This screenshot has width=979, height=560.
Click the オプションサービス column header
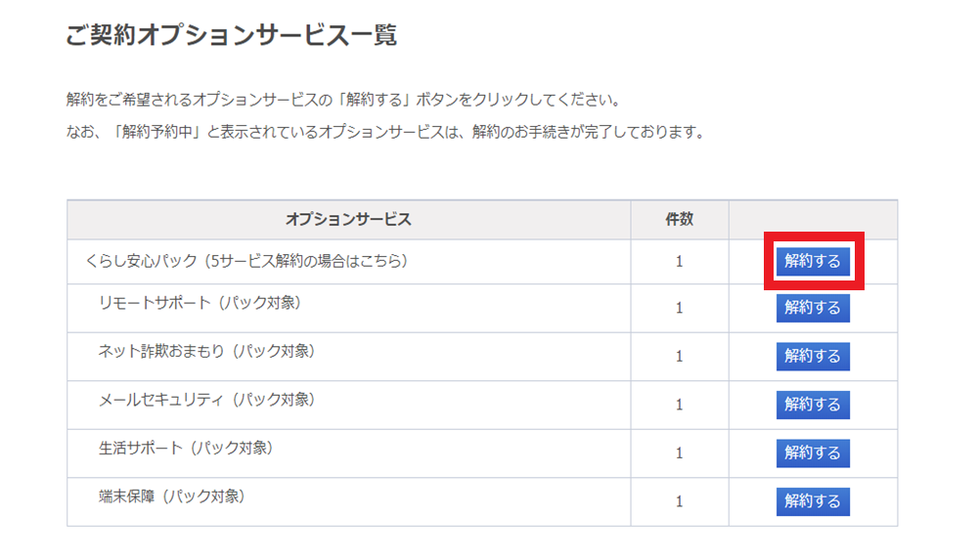pyautogui.click(x=348, y=220)
